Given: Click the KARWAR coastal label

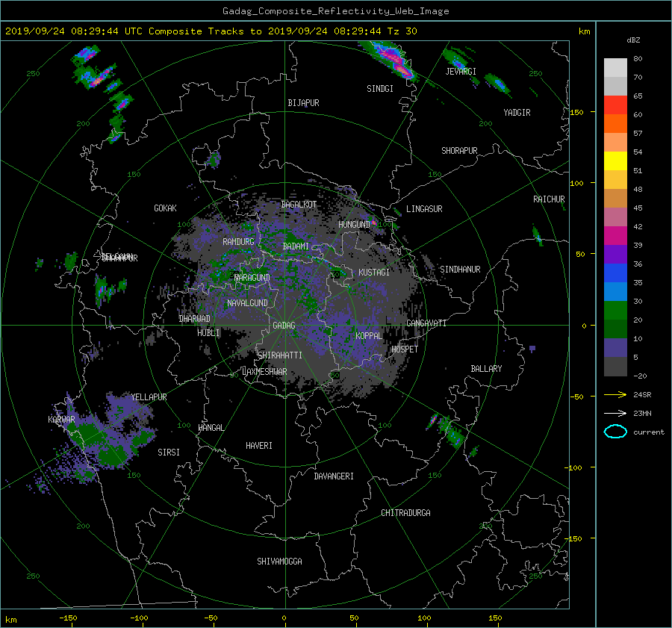Looking at the screenshot, I should tap(61, 420).
